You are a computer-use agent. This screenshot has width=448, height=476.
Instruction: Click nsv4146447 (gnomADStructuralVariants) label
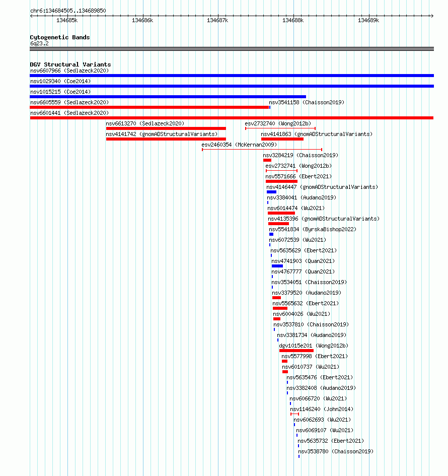pyautogui.click(x=323, y=187)
